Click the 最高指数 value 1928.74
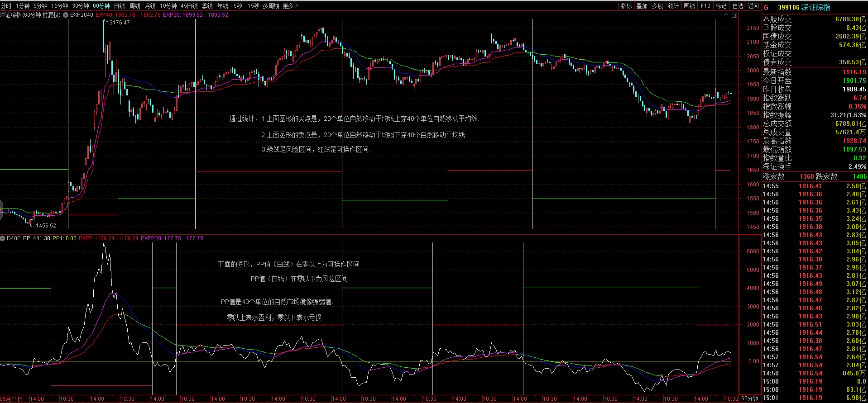 [x=854, y=141]
